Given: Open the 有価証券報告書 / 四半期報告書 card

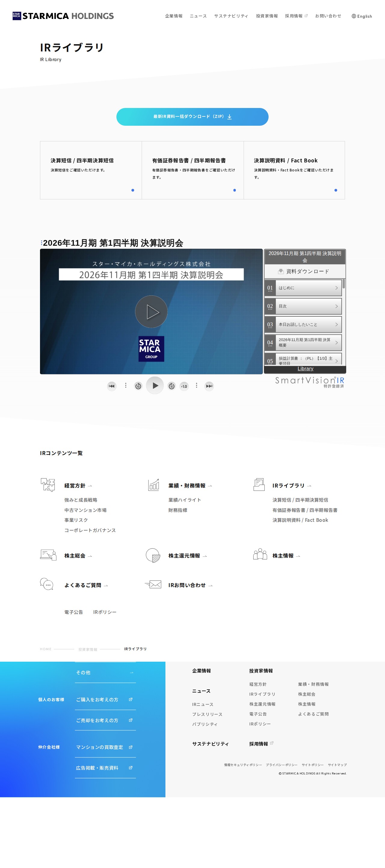Looking at the screenshot, I should (x=193, y=170).
